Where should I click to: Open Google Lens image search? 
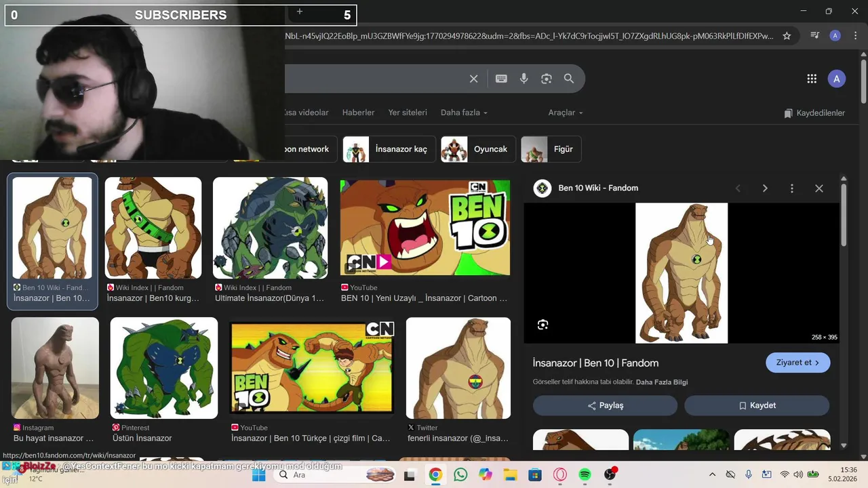tap(547, 79)
